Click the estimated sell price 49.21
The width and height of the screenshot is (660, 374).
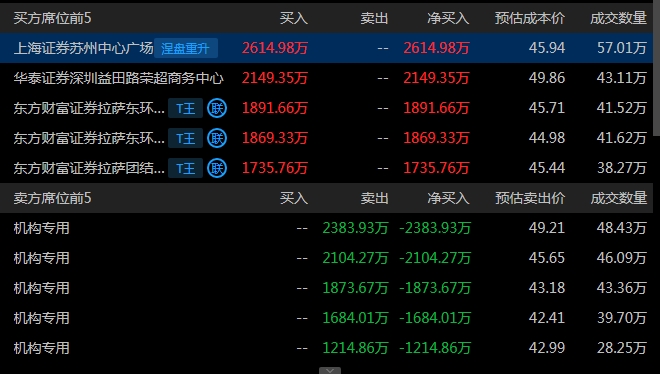click(x=547, y=228)
